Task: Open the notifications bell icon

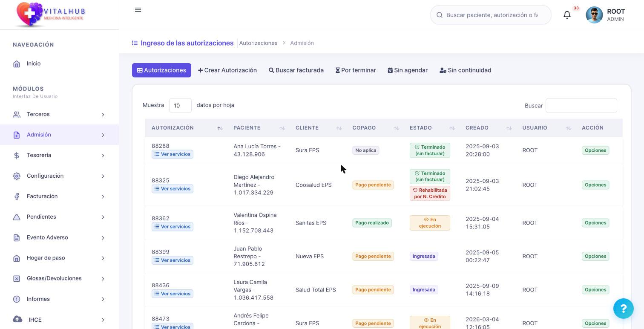Action: click(x=567, y=15)
